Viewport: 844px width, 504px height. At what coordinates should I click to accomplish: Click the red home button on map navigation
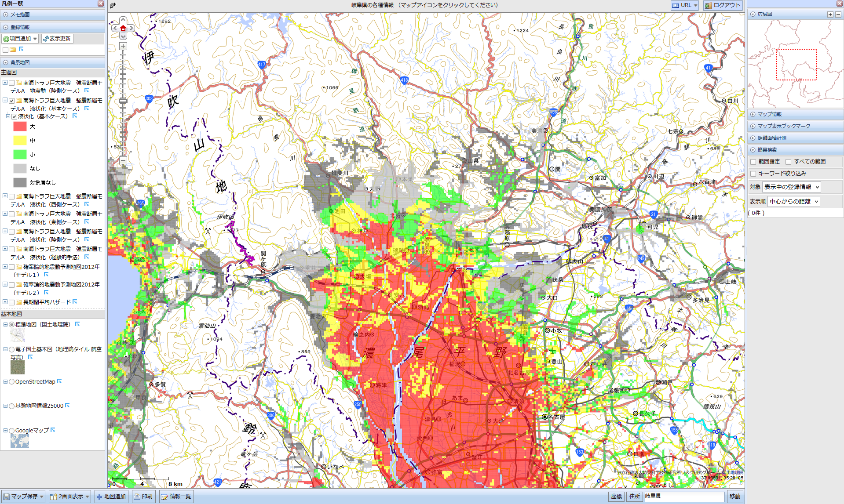click(x=123, y=28)
